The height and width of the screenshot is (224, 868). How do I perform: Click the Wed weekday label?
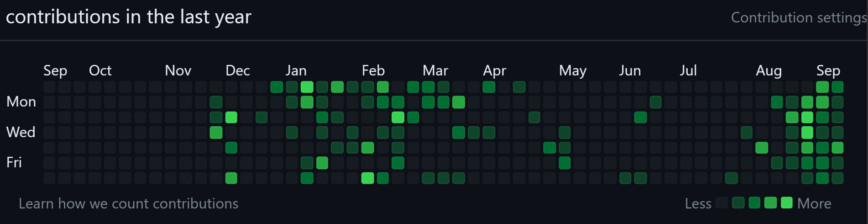coord(21,132)
